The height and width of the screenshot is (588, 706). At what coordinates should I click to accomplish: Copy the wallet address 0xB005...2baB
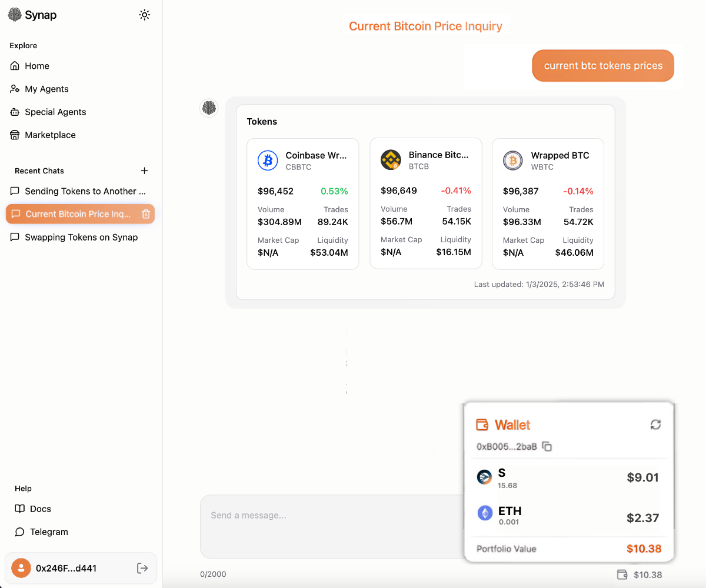[x=547, y=447]
